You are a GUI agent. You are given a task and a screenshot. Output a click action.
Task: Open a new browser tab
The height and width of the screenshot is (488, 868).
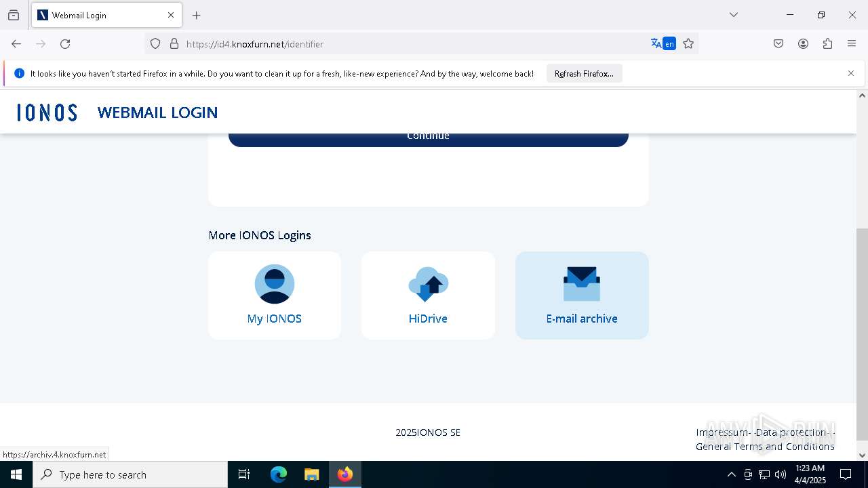pyautogui.click(x=197, y=15)
